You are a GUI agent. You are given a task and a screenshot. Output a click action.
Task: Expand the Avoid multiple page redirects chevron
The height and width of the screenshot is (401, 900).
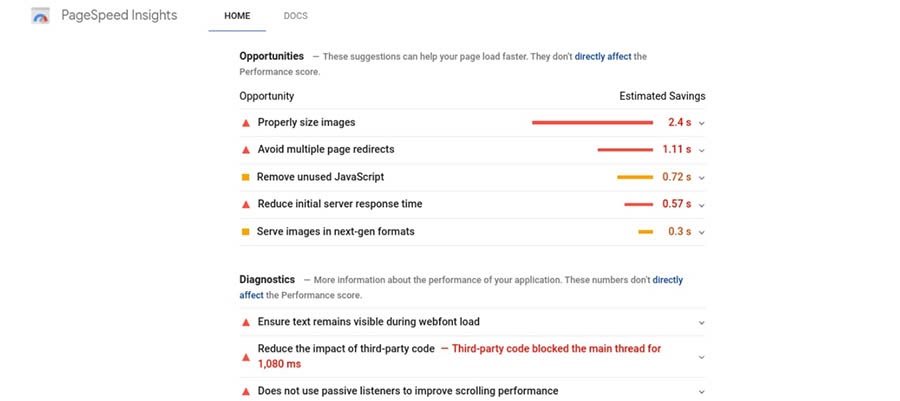tap(701, 150)
